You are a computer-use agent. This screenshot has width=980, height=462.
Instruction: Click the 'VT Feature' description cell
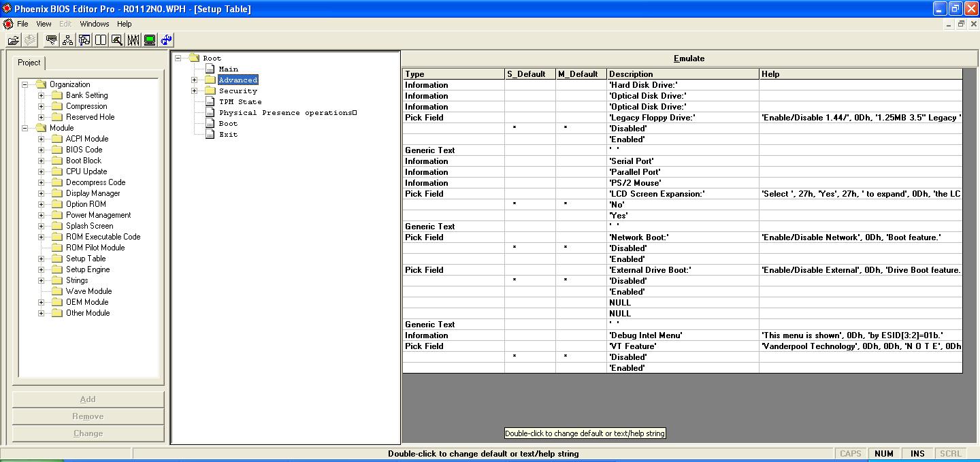click(683, 346)
